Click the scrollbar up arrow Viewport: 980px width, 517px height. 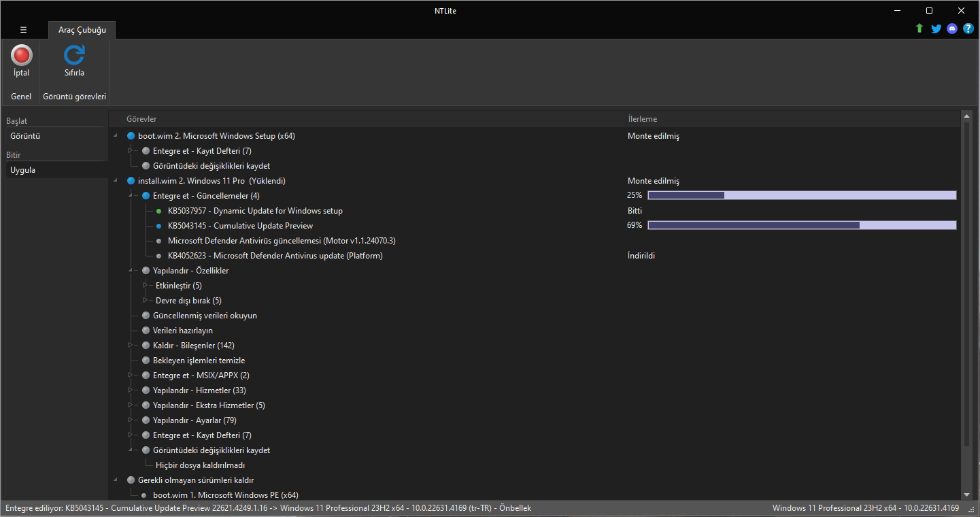pyautogui.click(x=966, y=117)
